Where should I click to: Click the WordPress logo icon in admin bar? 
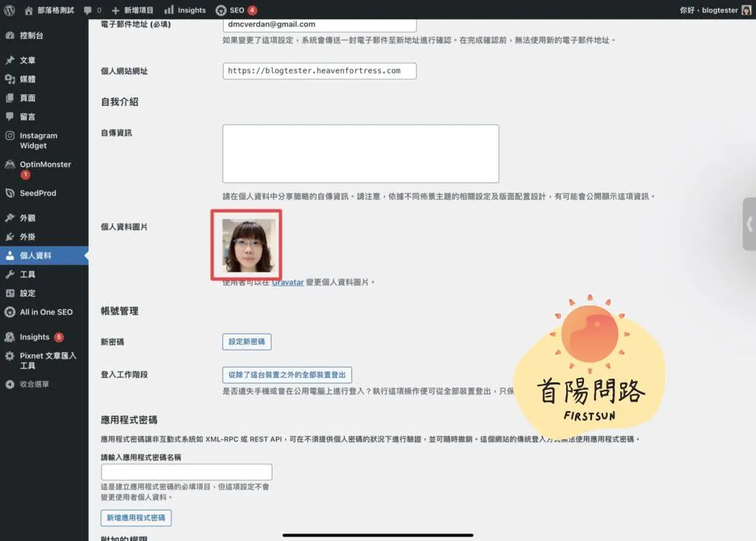(10, 10)
